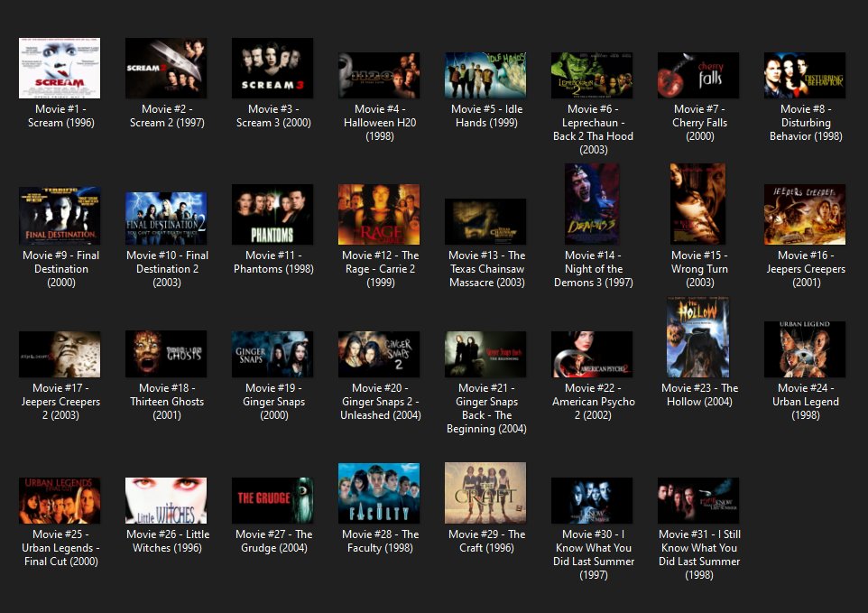Click the Halloween H20 poster thumbnail
Image resolution: width=868 pixels, height=613 pixels.
click(x=379, y=75)
